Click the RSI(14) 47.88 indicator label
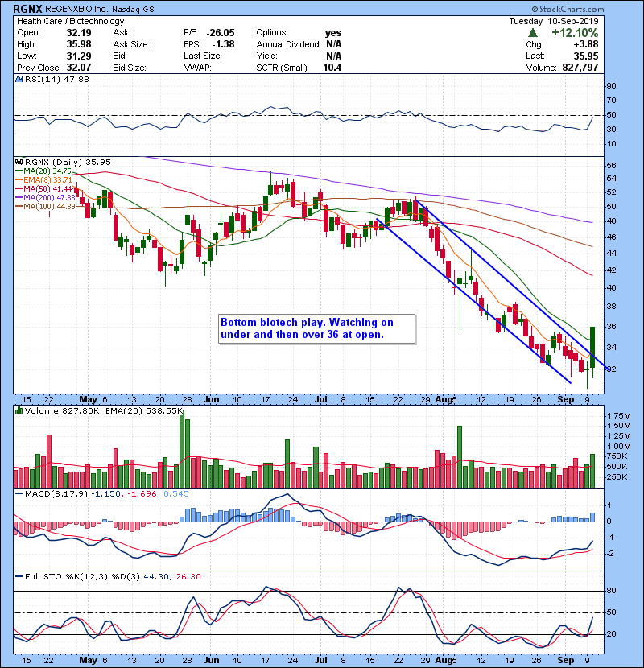This screenshot has width=644, height=668. pyautogui.click(x=56, y=79)
